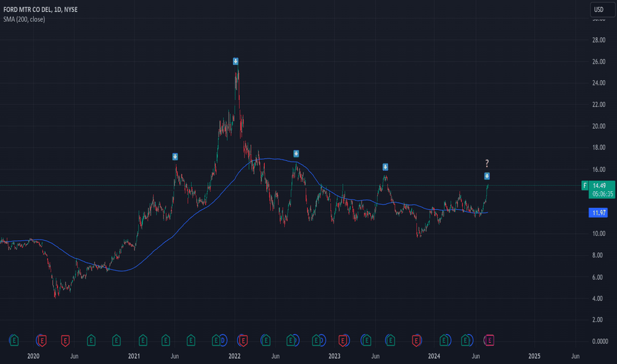Open the green earnings marker right after Jun 2022
This screenshot has height=364, width=617.
[x=291, y=340]
